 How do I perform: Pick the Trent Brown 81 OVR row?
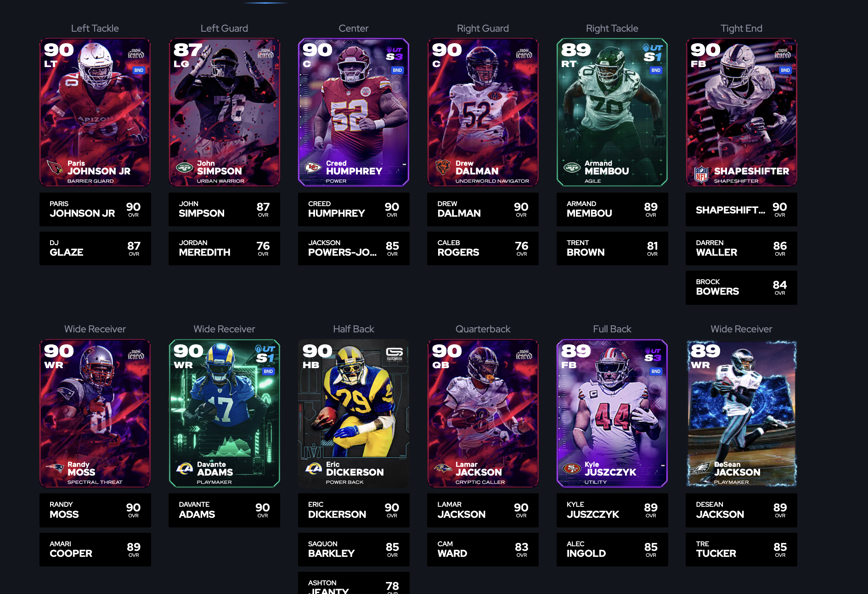[612, 248]
